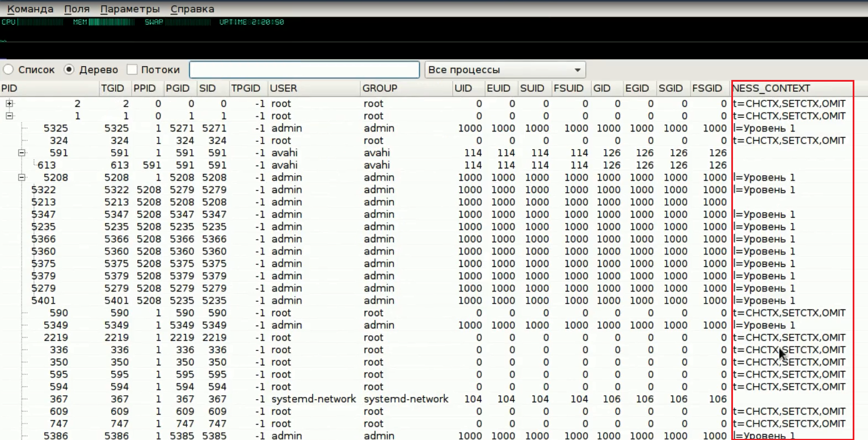Click the systemd-network group cell
This screenshot has width=868, height=440.
point(406,399)
